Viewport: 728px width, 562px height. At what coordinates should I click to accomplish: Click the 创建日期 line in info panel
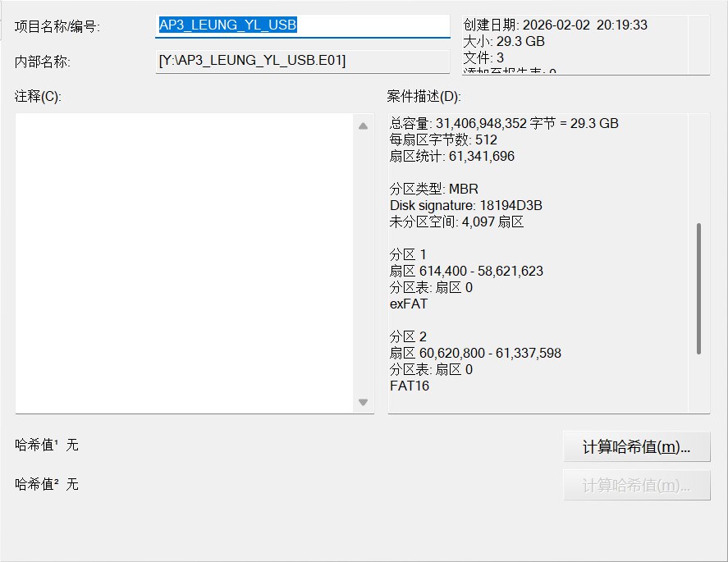click(x=555, y=25)
